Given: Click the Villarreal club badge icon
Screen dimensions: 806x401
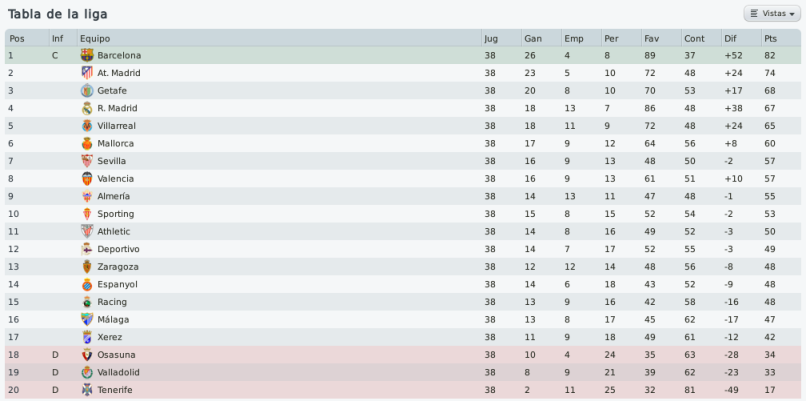Looking at the screenshot, I should click(87, 125).
